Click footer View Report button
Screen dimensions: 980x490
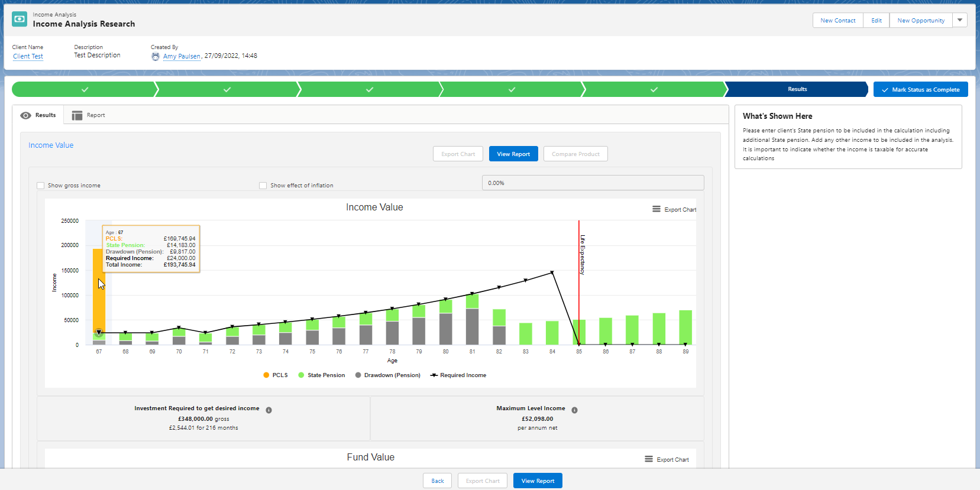538,481
